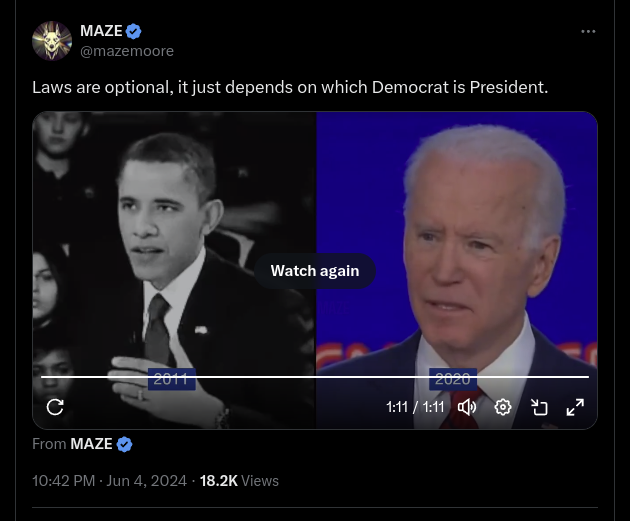The width and height of the screenshot is (630, 521).
Task: Open video settings gear icon
Action: coord(503,407)
